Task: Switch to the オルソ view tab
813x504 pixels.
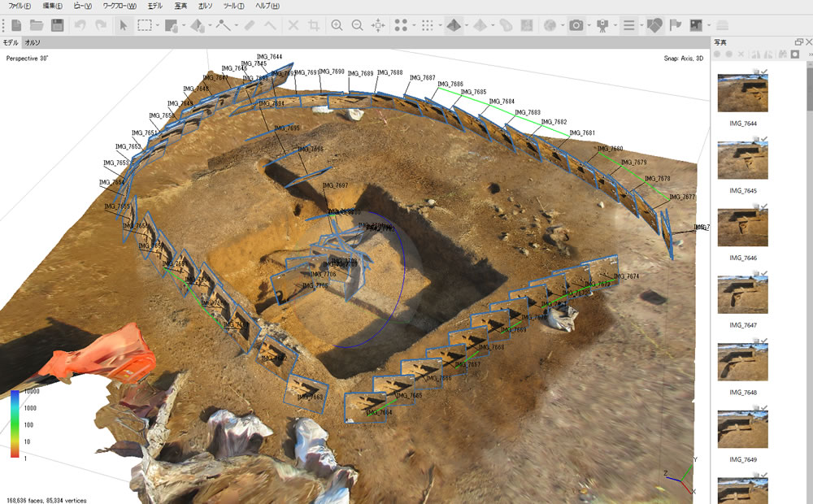Action: coord(33,41)
